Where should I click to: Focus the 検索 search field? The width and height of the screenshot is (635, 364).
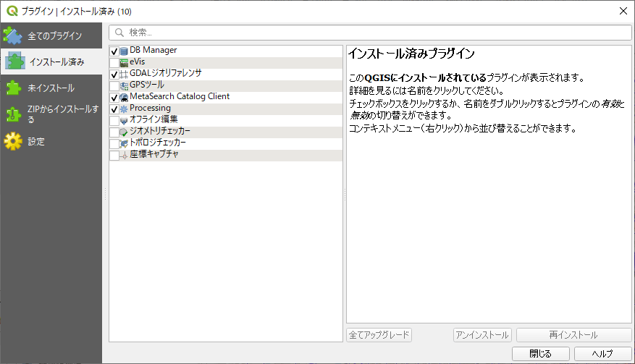tap(370, 33)
